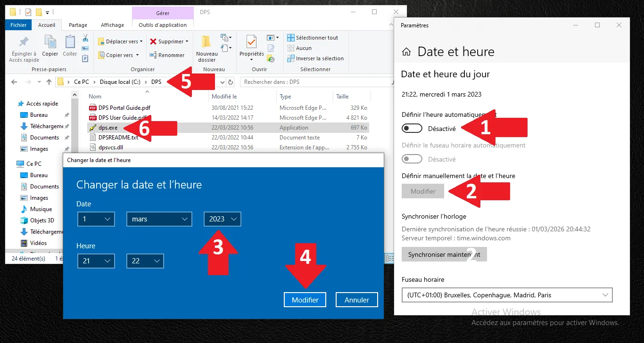Switch to the Affichage ribbon tab
This screenshot has height=343, width=644.
pyautogui.click(x=112, y=25)
